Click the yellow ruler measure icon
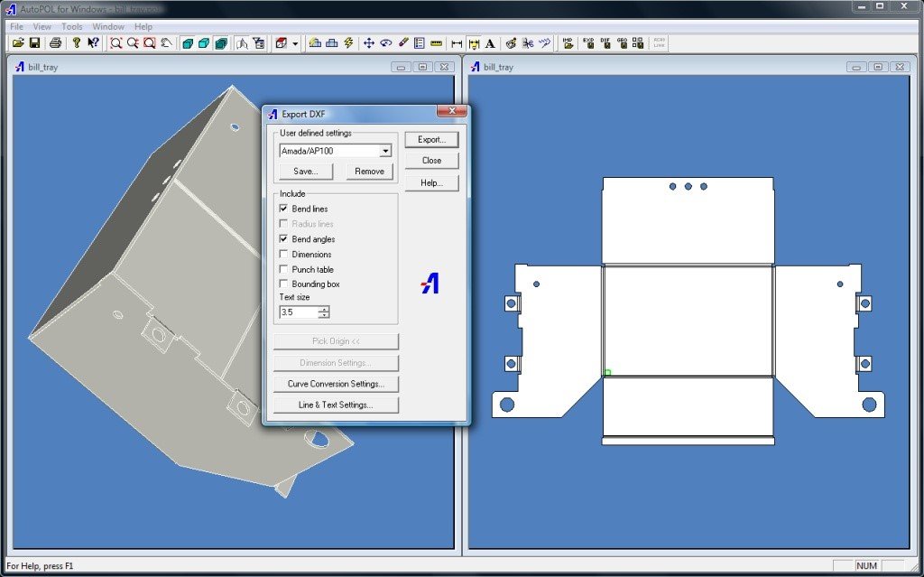Image resolution: width=924 pixels, height=577 pixels. (x=436, y=43)
